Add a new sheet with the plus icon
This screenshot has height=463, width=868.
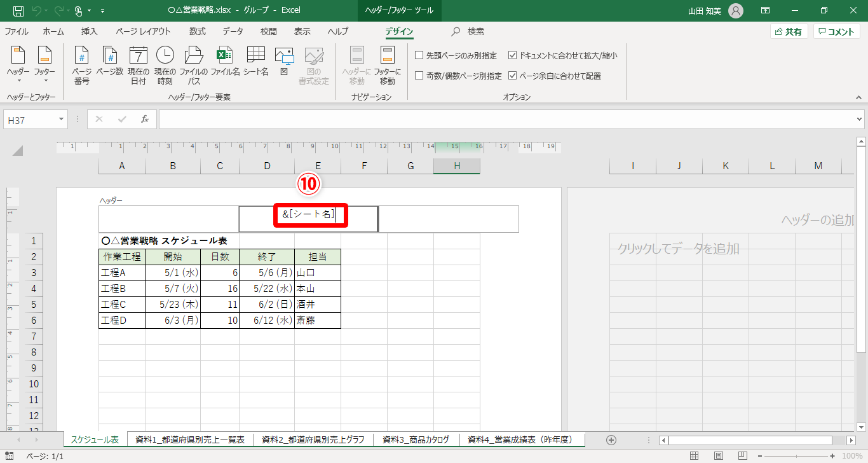(x=611, y=439)
